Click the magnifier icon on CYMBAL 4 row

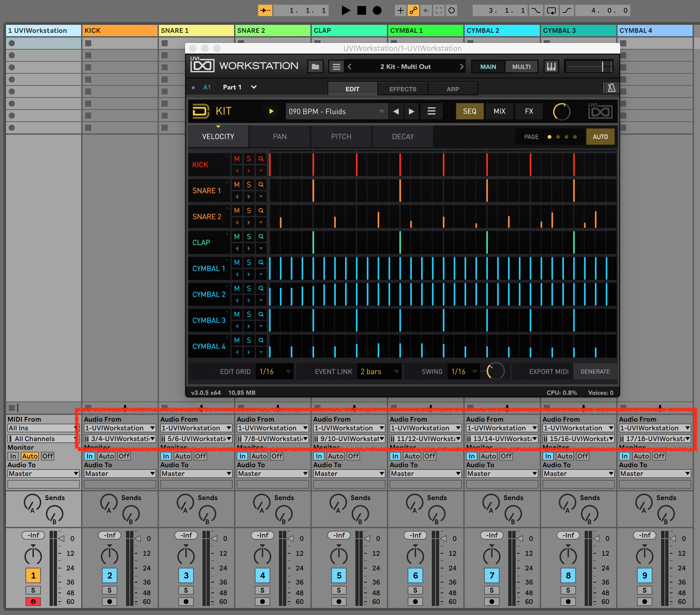pyautogui.click(x=261, y=341)
